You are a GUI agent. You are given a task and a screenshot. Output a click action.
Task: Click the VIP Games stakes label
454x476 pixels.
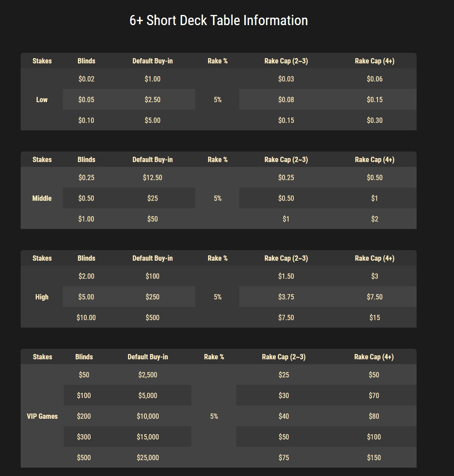[x=42, y=416]
